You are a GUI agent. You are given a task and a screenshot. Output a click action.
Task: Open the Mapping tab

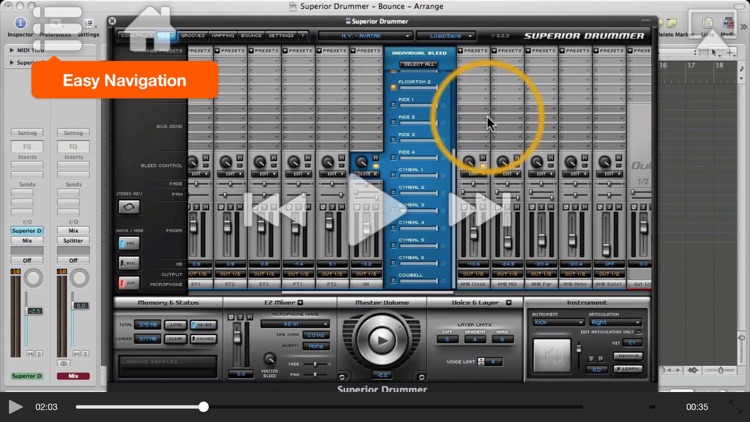point(223,35)
